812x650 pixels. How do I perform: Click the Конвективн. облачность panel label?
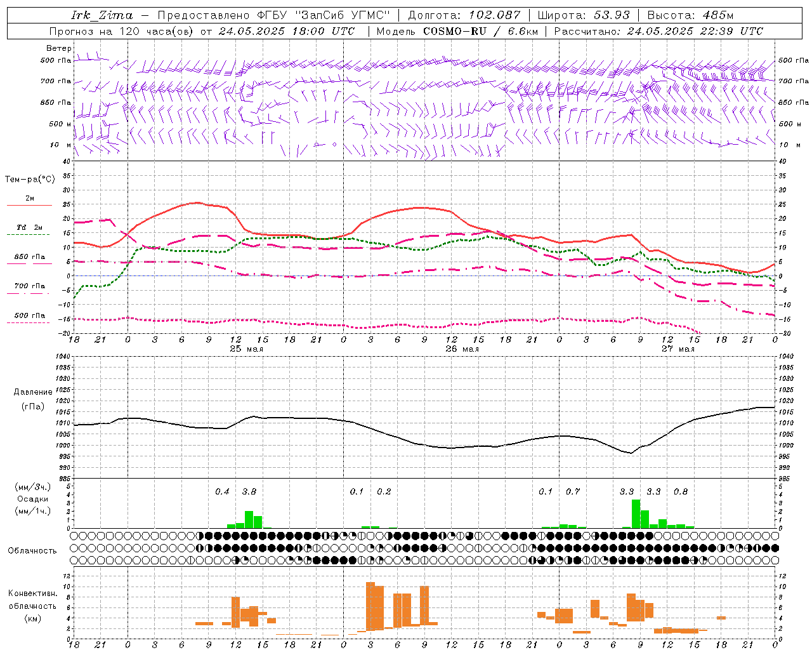tap(32, 600)
